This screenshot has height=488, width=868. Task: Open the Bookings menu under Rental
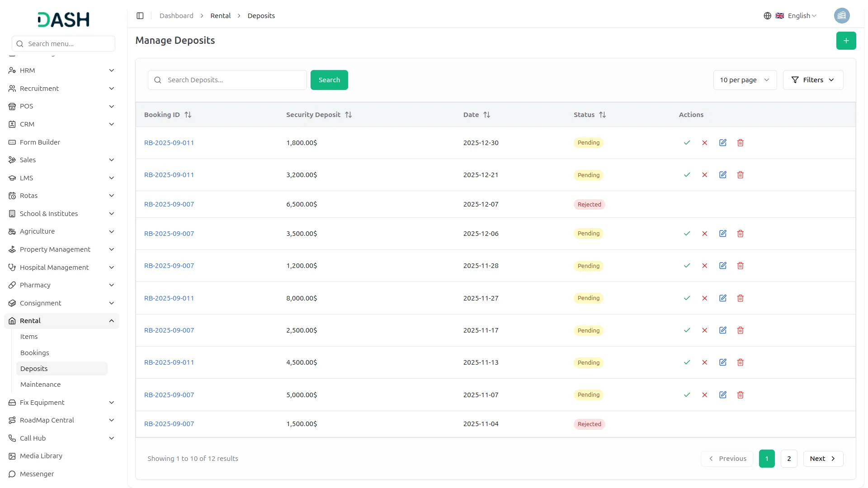tap(34, 352)
